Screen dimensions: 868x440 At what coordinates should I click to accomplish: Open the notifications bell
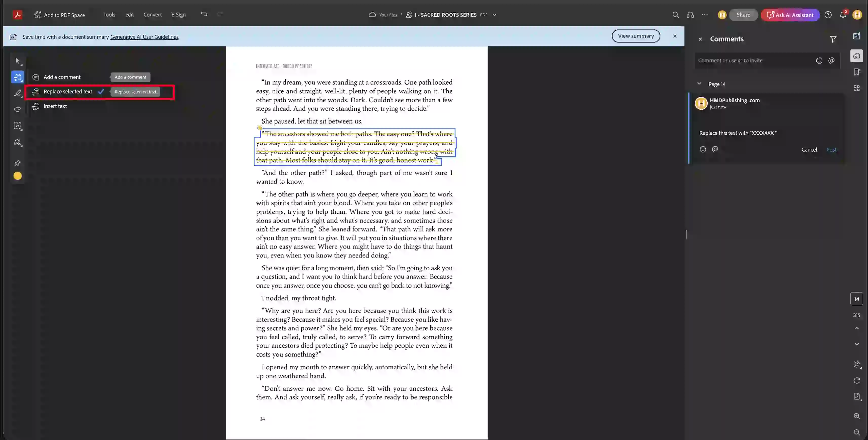coord(842,15)
